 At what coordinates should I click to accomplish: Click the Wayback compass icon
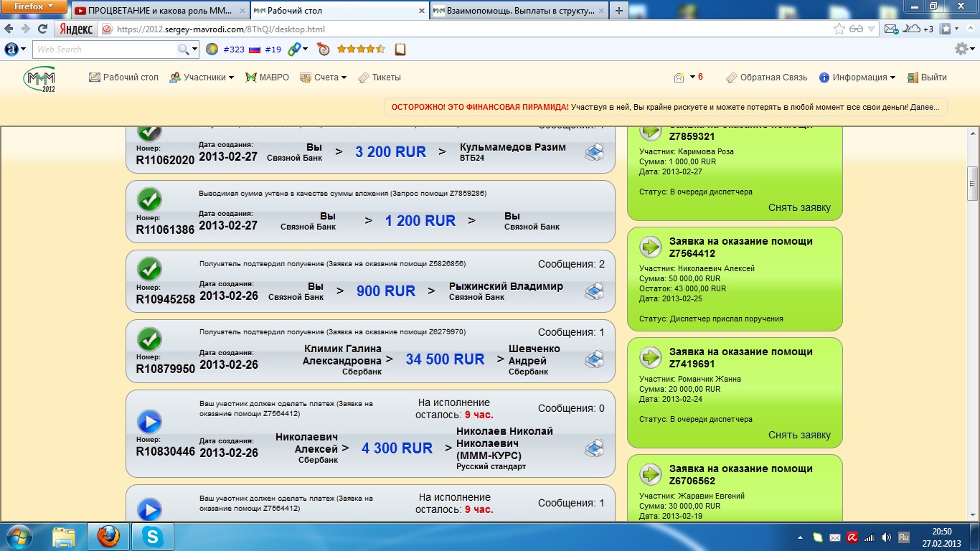click(324, 49)
